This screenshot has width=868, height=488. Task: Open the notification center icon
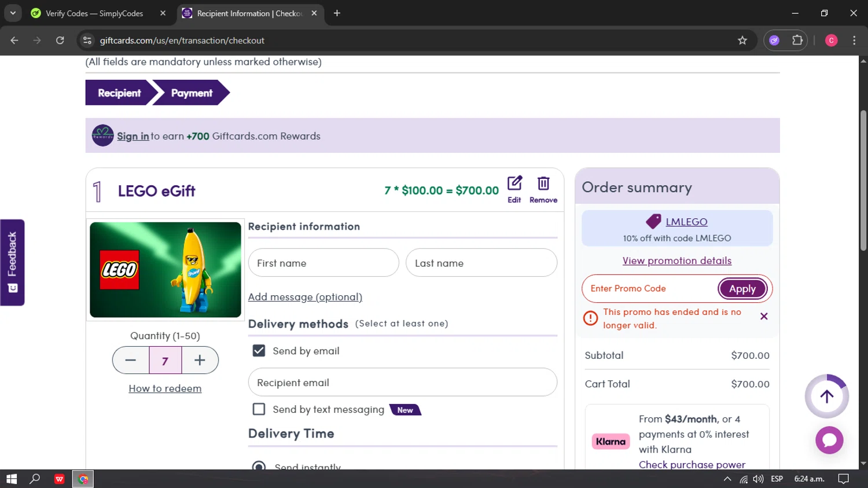click(844, 479)
